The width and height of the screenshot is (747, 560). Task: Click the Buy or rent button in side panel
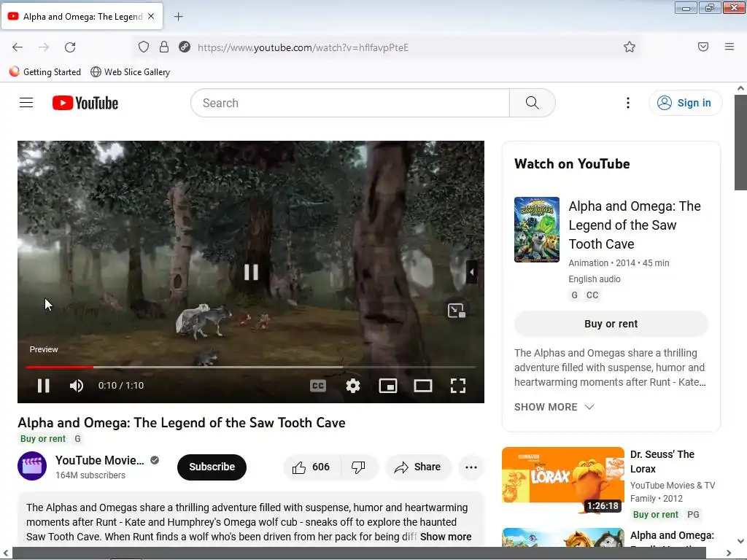point(611,324)
